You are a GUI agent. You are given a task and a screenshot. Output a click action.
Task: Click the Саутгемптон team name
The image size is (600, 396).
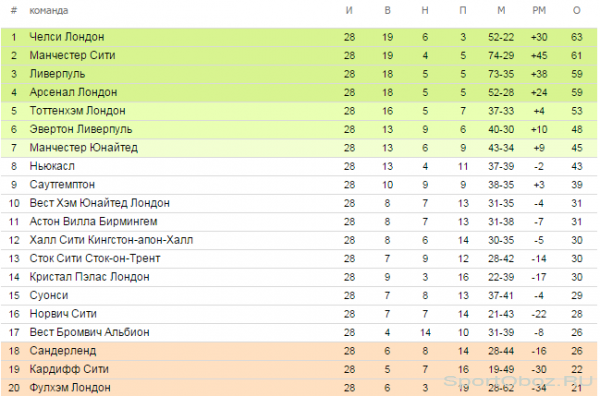click(62, 184)
